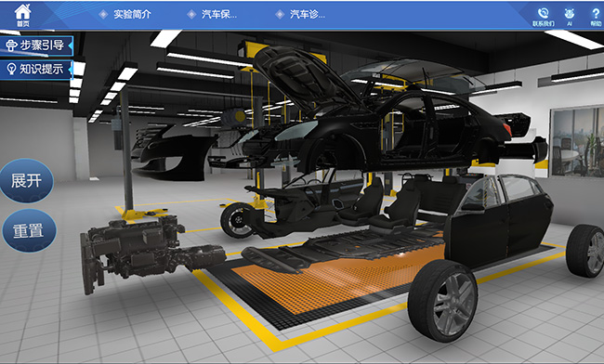Image resolution: width=604 pixels, height=364 pixels.
Task: Open the 汽车保... menu item
Action: (219, 15)
